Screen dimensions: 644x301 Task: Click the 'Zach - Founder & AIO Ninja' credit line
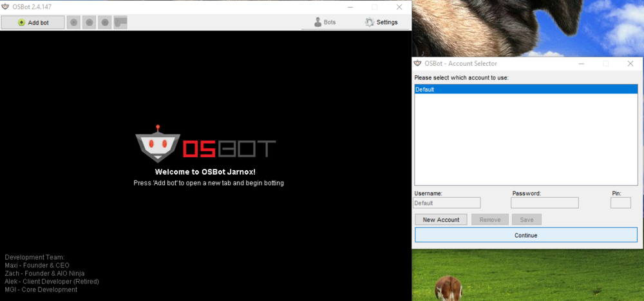[x=45, y=273]
